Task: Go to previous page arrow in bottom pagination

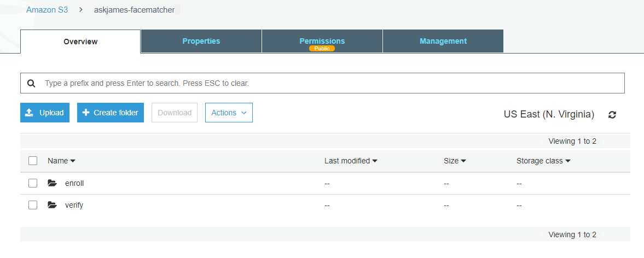Action: tap(542, 234)
